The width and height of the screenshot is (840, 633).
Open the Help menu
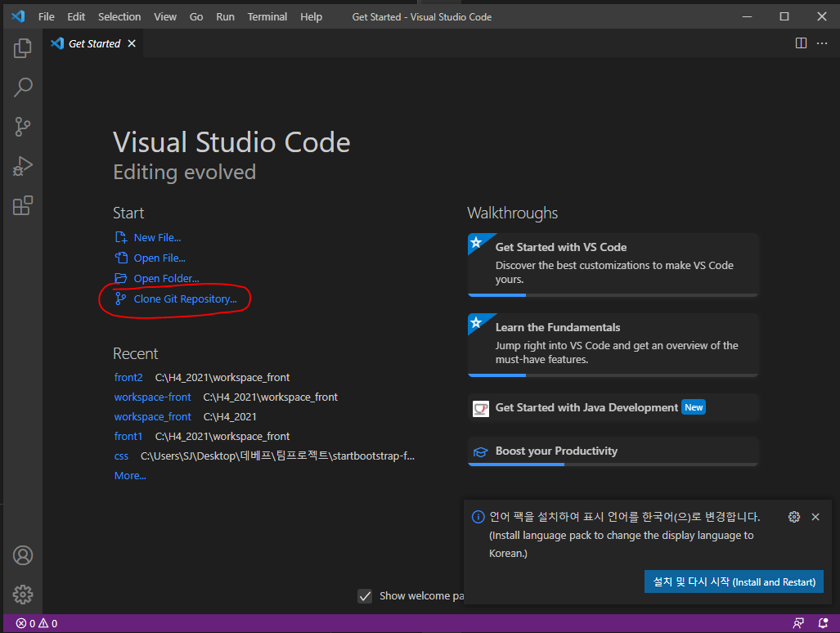tap(312, 16)
